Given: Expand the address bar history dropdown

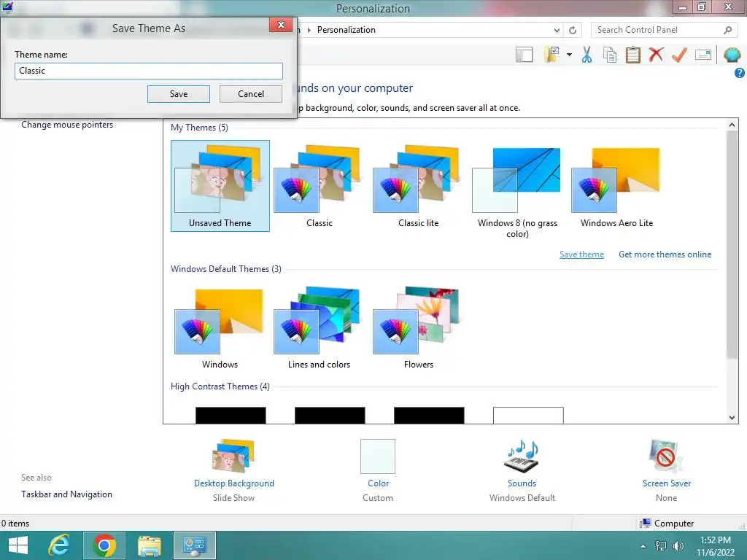Looking at the screenshot, I should [557, 30].
